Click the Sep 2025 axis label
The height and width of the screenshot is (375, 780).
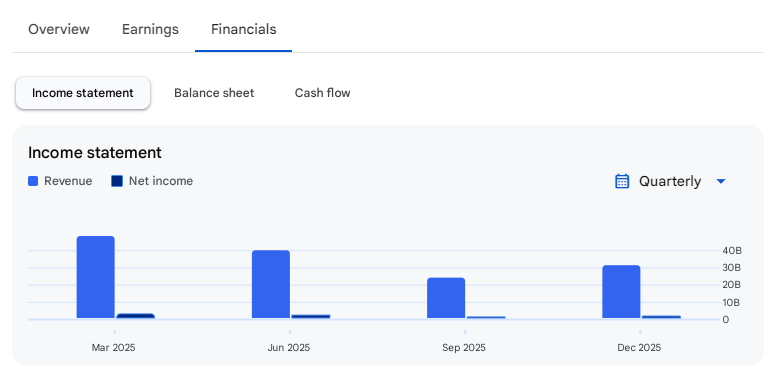pos(464,348)
